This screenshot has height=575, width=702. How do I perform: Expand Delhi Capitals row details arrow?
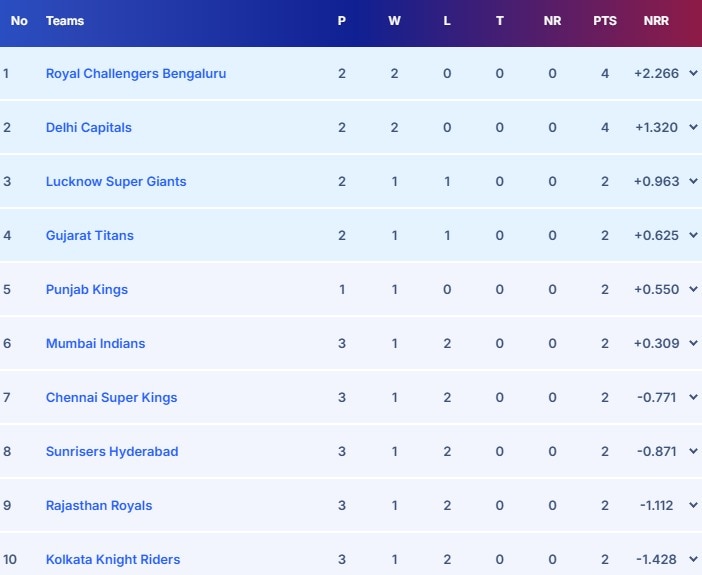pos(693,127)
